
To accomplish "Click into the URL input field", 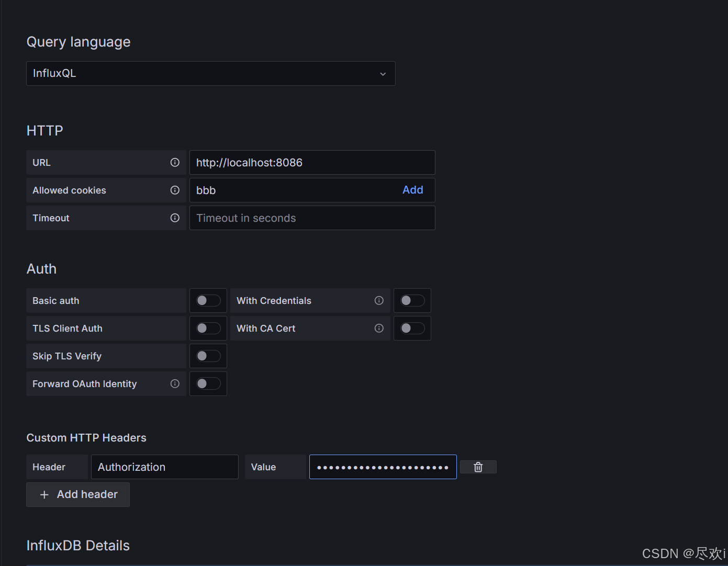I will 312,163.
